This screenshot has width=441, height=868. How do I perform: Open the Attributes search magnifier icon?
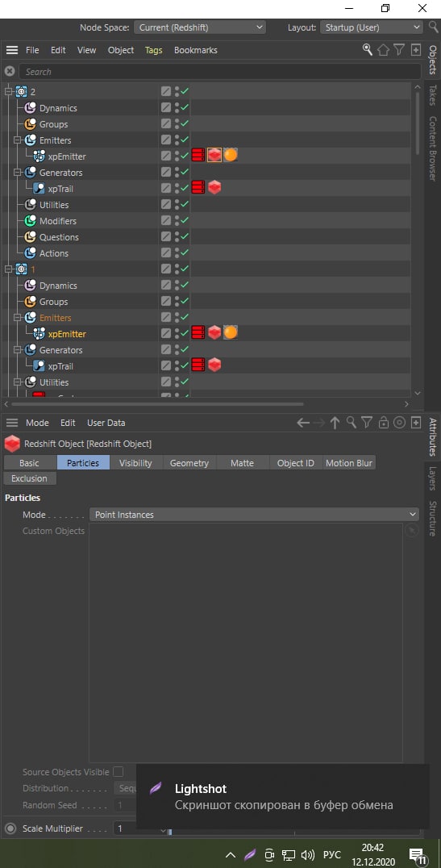[x=351, y=423]
